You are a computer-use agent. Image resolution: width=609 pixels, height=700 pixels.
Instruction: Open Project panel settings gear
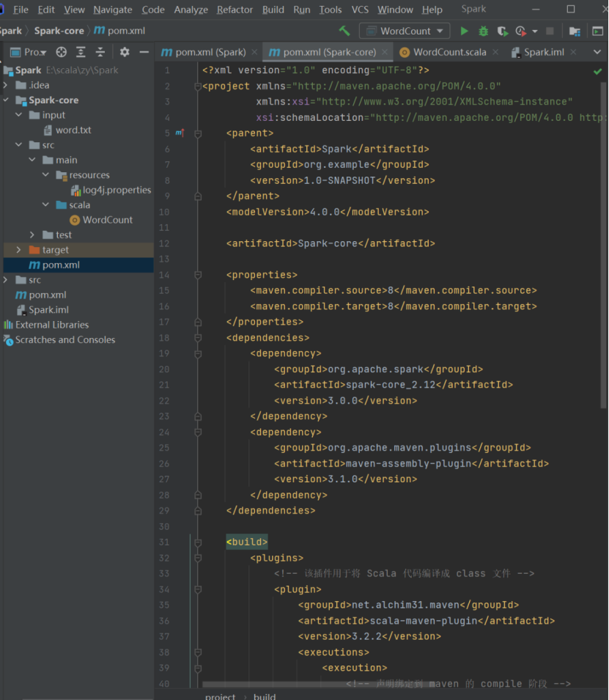point(125,52)
